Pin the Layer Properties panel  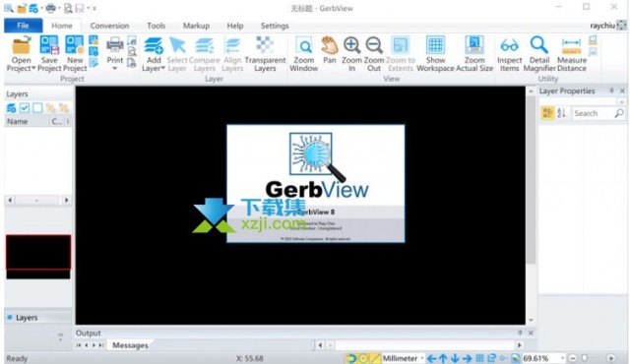pyautogui.click(x=611, y=91)
